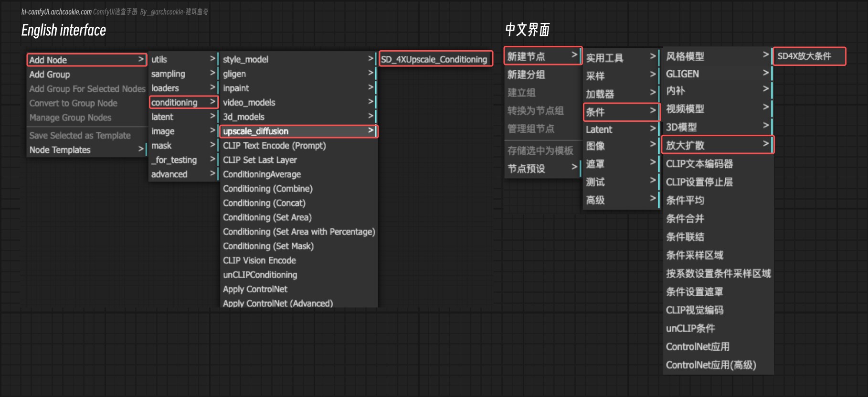Add CLIP Text Encode (Prompt) node

point(298,146)
